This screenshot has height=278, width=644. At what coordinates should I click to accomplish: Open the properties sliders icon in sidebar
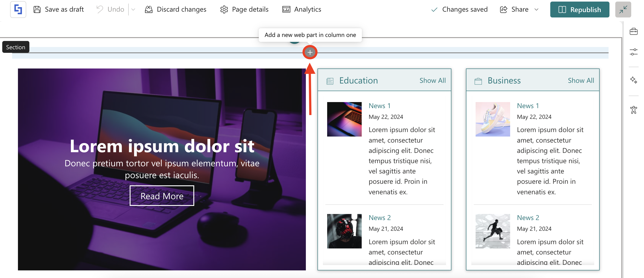point(633,52)
